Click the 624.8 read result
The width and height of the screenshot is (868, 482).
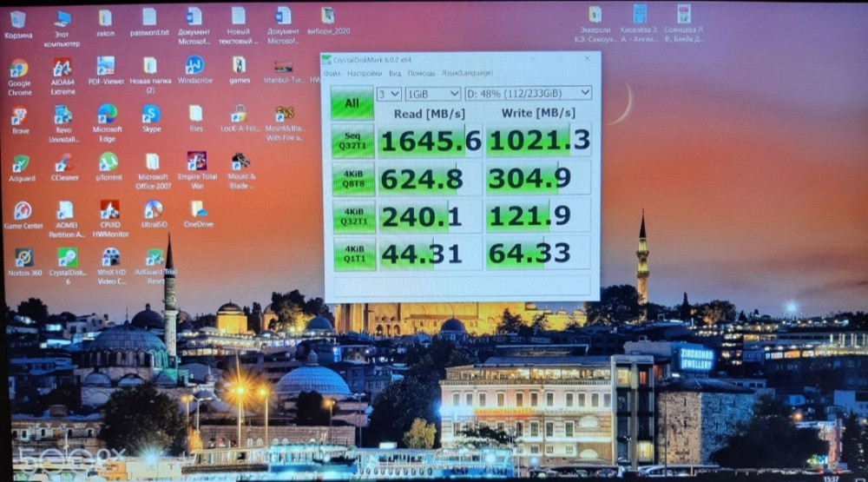tap(430, 179)
